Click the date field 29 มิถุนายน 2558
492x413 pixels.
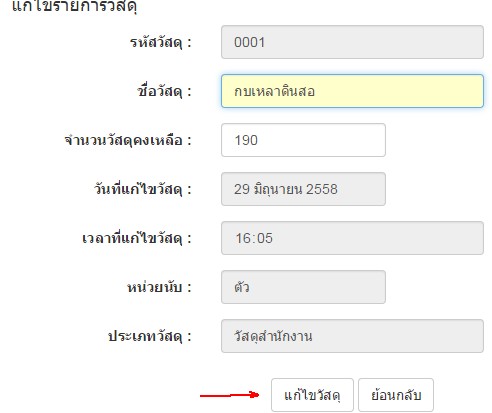303,189
